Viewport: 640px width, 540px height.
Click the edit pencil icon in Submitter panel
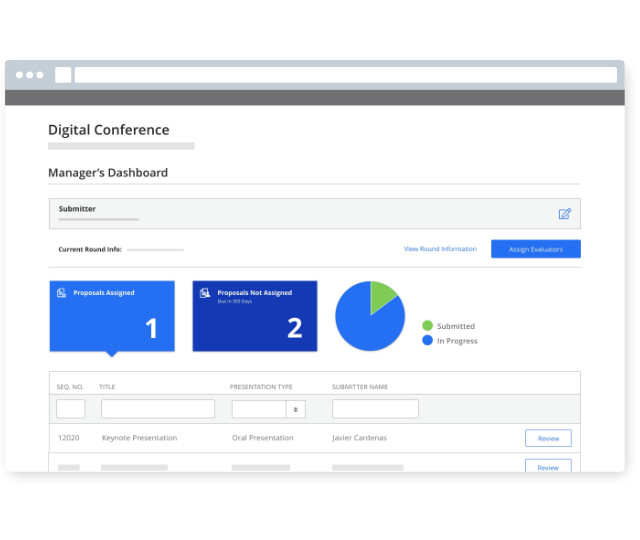pyautogui.click(x=564, y=214)
